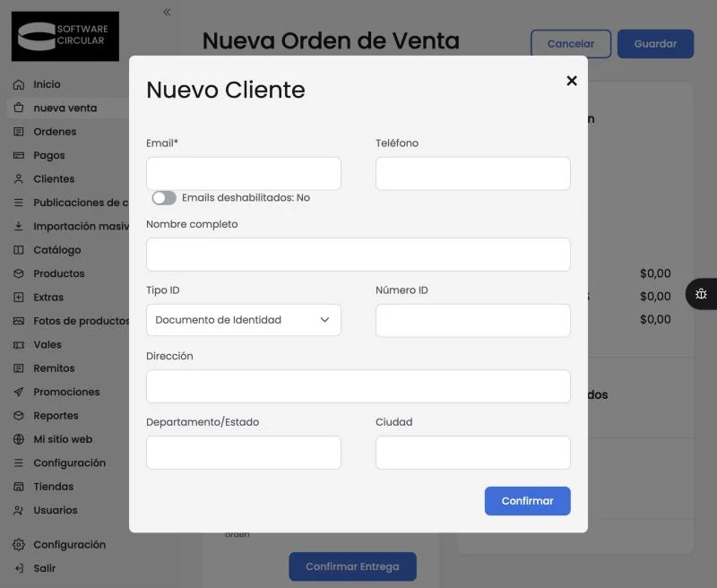Click the Confirmar Entrega button
Viewport: 717px width, 588px height.
(352, 566)
